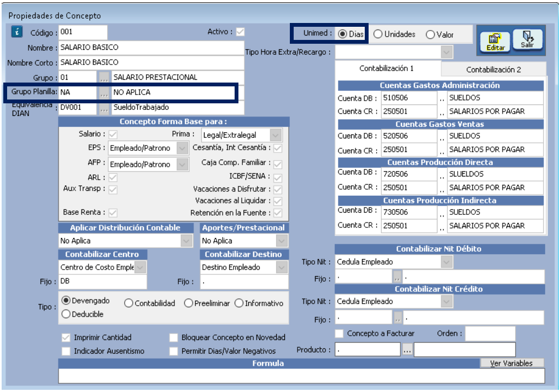The height and width of the screenshot is (392, 560).
Task: Select the Valor radio option
Action: [x=430, y=34]
